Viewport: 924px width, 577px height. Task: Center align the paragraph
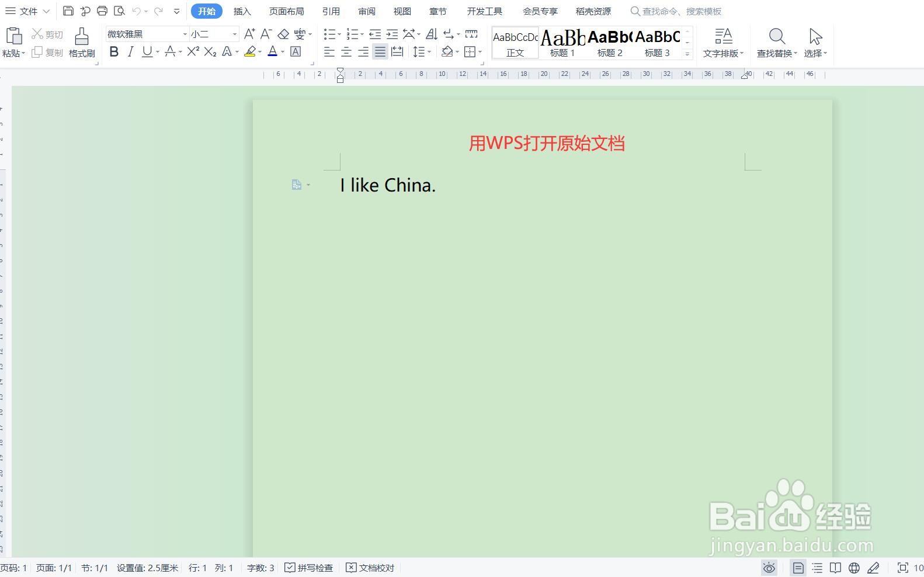tap(346, 52)
